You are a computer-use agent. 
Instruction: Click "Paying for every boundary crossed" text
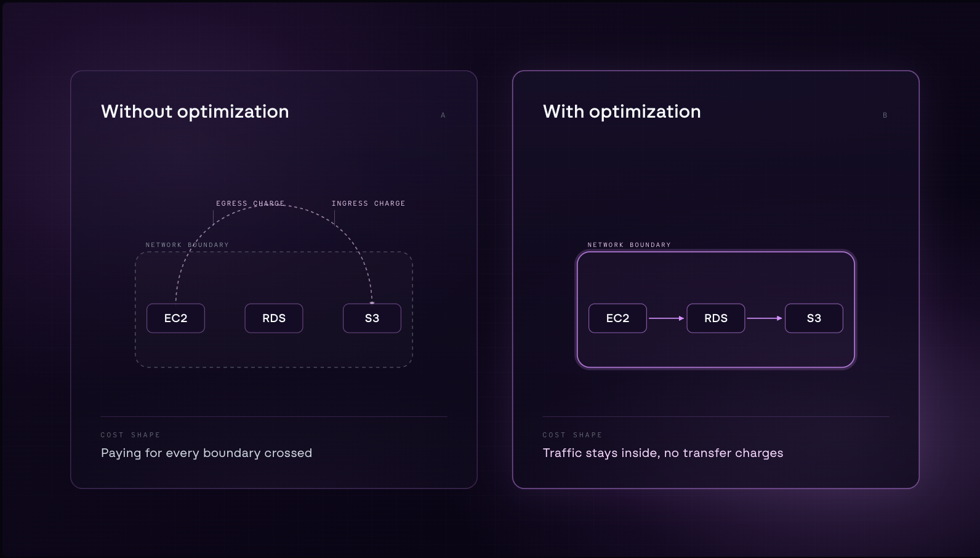point(206,453)
